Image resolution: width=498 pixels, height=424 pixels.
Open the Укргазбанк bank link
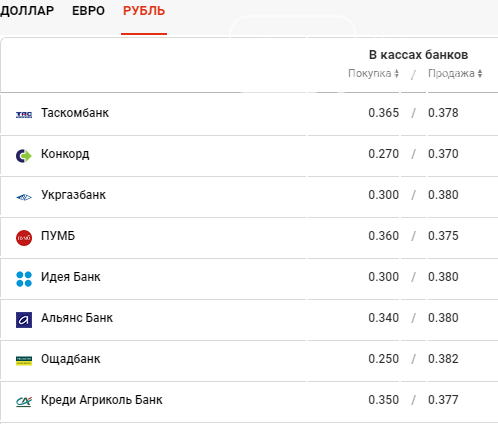73,195
